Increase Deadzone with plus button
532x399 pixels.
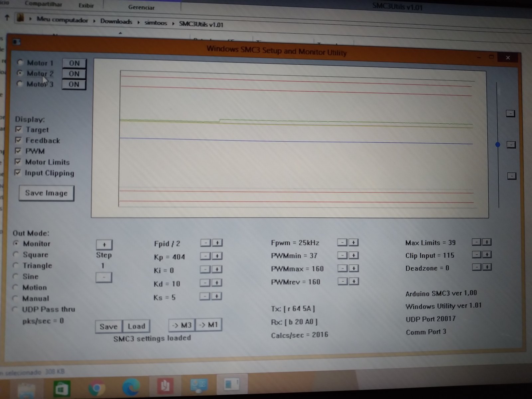click(x=487, y=267)
